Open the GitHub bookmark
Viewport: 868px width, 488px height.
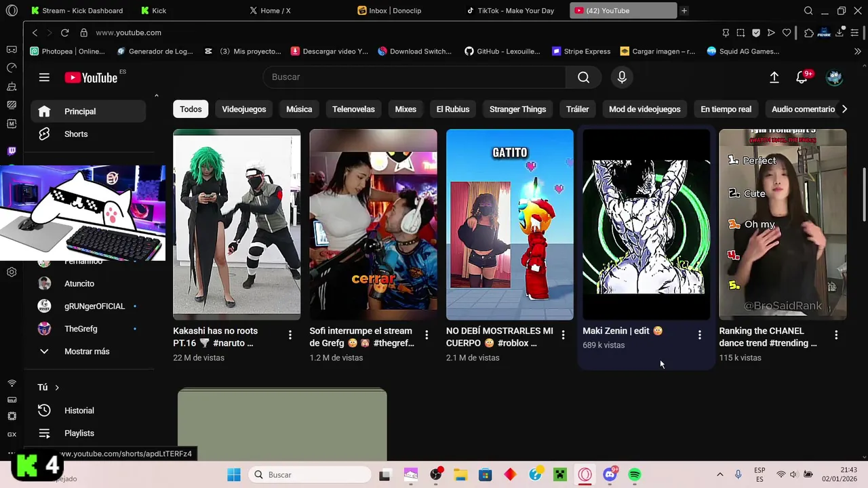[x=502, y=52]
